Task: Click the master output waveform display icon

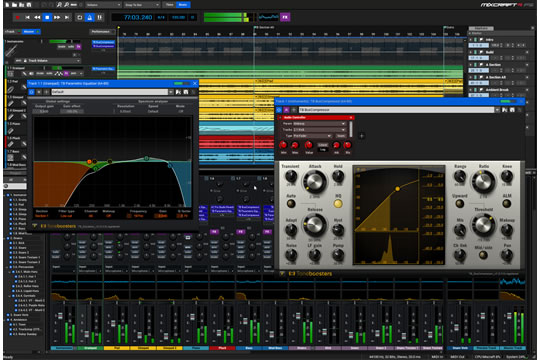Action: (269, 17)
